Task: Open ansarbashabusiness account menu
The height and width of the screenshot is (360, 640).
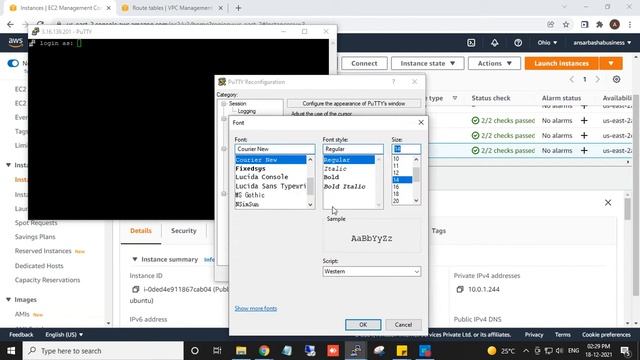Action: click(602, 42)
